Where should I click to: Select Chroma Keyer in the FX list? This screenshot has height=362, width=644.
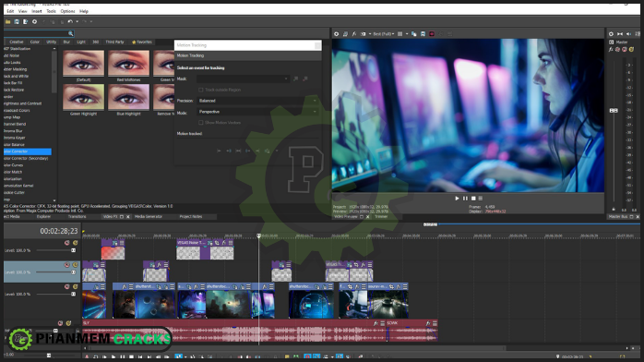tap(15, 138)
